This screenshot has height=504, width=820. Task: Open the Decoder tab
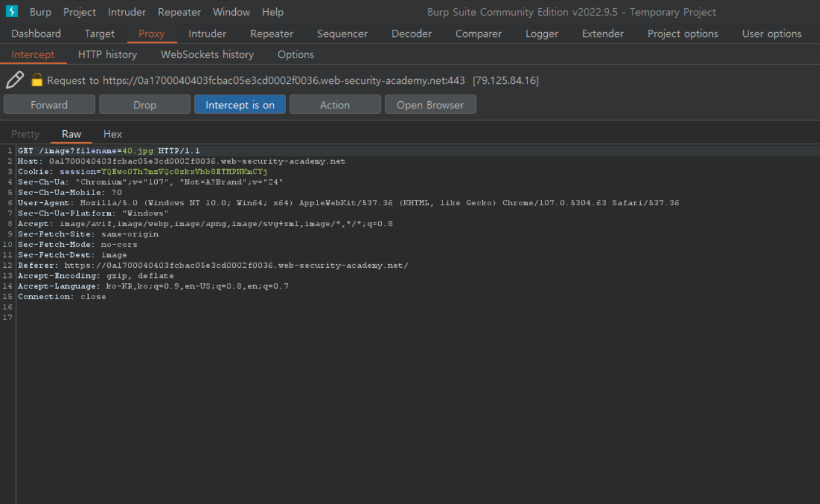411,34
